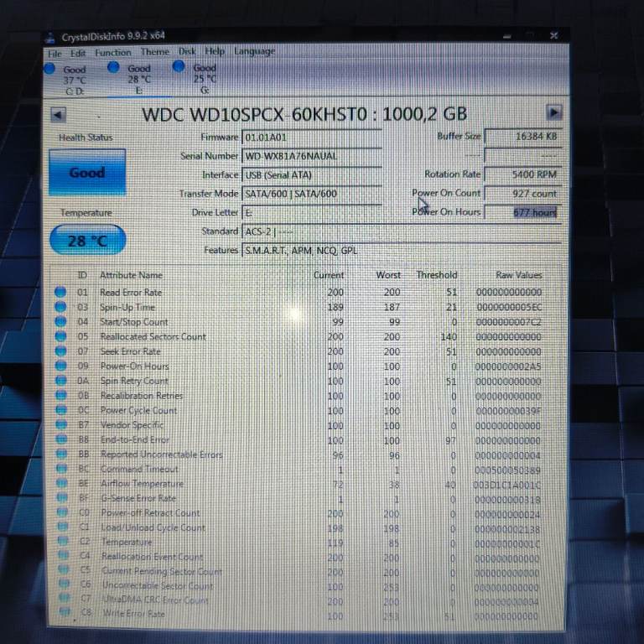644x644 pixels.
Task: Go to next disk with right arrow
Action: [553, 112]
